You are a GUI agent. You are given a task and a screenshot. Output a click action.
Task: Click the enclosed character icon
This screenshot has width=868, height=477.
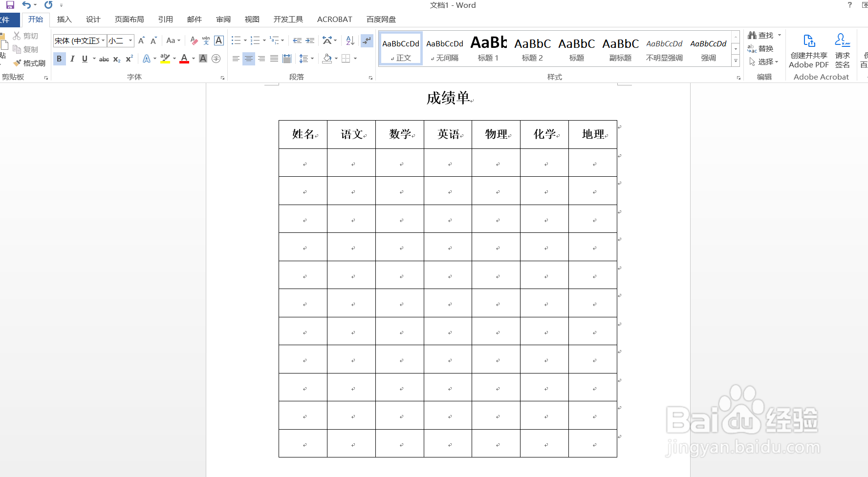click(x=216, y=59)
